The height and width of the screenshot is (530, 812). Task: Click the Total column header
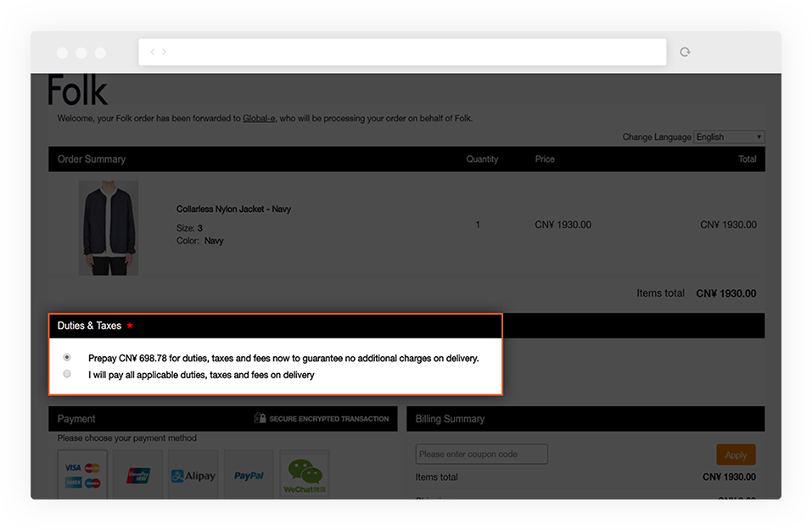click(x=748, y=159)
